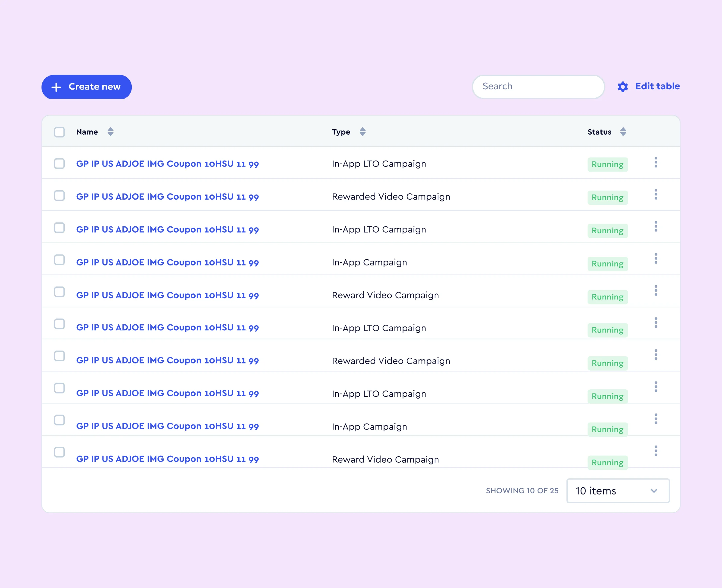Click the Create new button
722x588 pixels.
click(x=86, y=87)
